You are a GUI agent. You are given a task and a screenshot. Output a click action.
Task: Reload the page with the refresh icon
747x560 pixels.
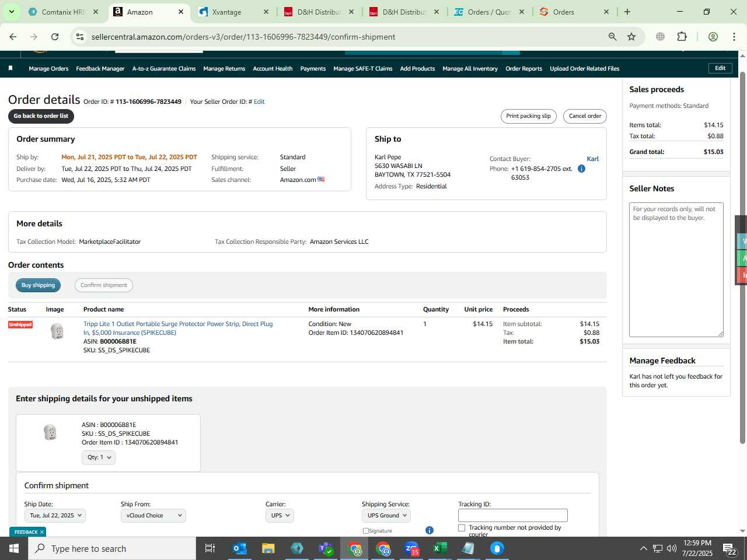pyautogui.click(x=55, y=37)
